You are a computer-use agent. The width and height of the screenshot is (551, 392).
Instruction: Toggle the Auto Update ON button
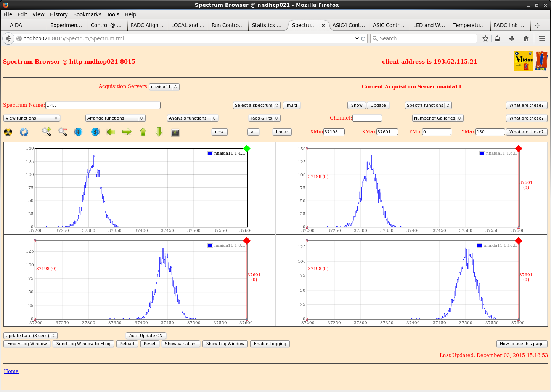point(146,336)
